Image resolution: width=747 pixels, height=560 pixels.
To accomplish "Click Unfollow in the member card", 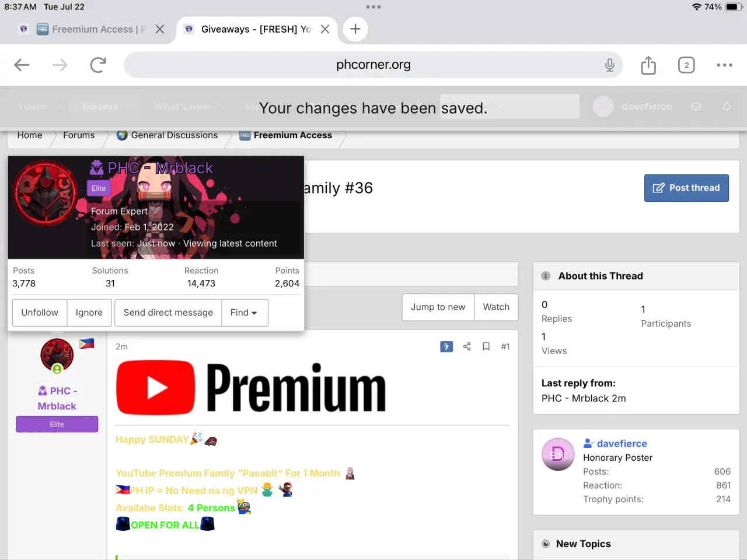I will click(x=40, y=313).
